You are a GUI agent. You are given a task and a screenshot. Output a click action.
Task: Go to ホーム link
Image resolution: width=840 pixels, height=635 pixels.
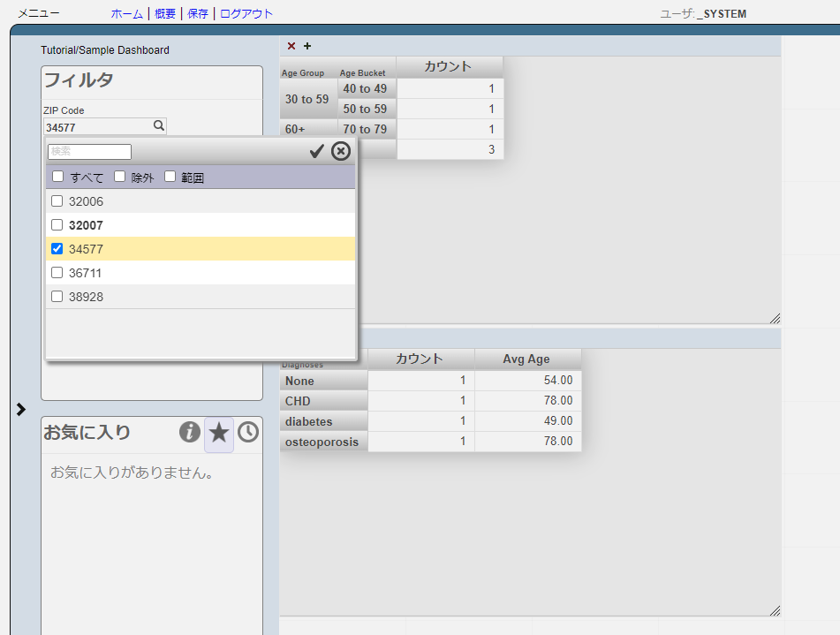click(x=126, y=13)
